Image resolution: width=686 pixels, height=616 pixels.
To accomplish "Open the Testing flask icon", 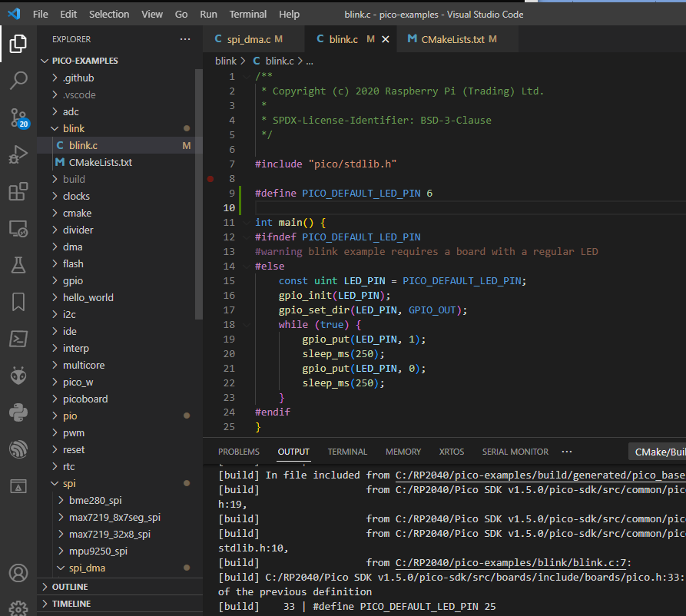I will click(18, 265).
